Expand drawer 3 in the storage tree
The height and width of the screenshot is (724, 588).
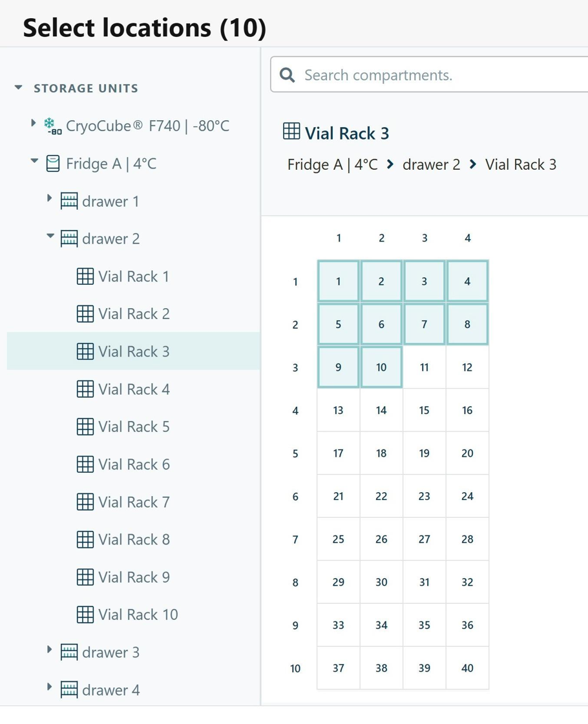(x=49, y=650)
